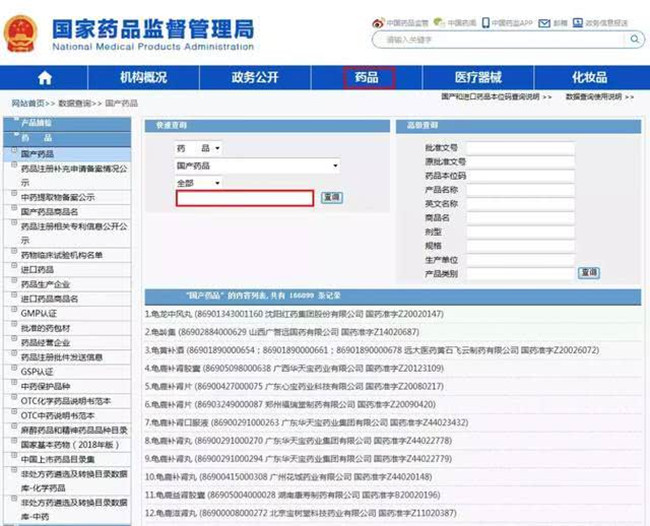
Task: Select 国家基本药物（2018年版）in sidebar
Action: [x=70, y=445]
